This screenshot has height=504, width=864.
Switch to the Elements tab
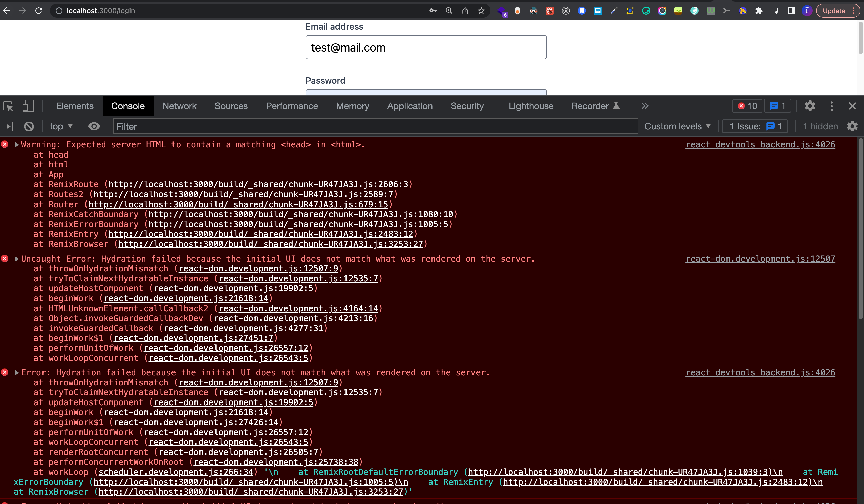click(75, 106)
